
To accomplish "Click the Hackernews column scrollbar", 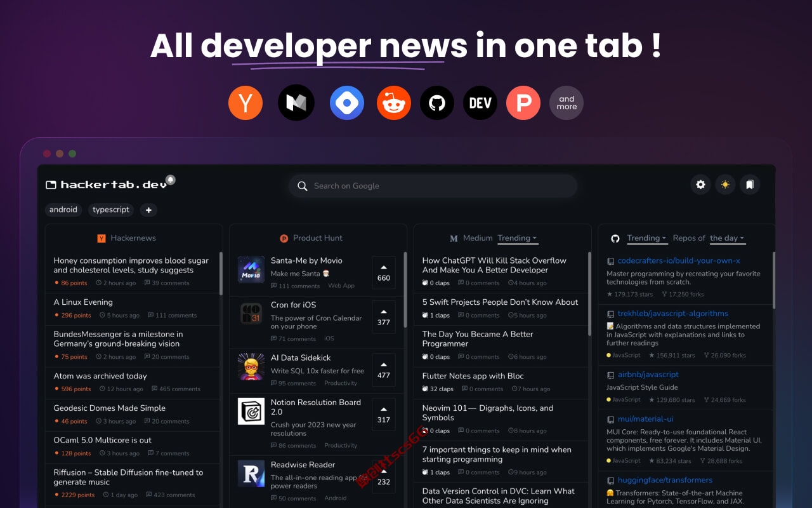I will [221, 274].
